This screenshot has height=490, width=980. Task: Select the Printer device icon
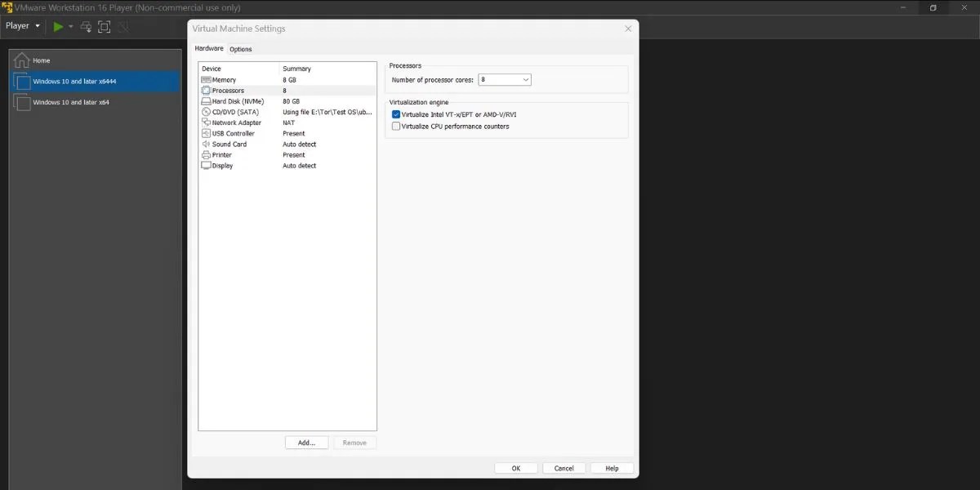(x=207, y=154)
